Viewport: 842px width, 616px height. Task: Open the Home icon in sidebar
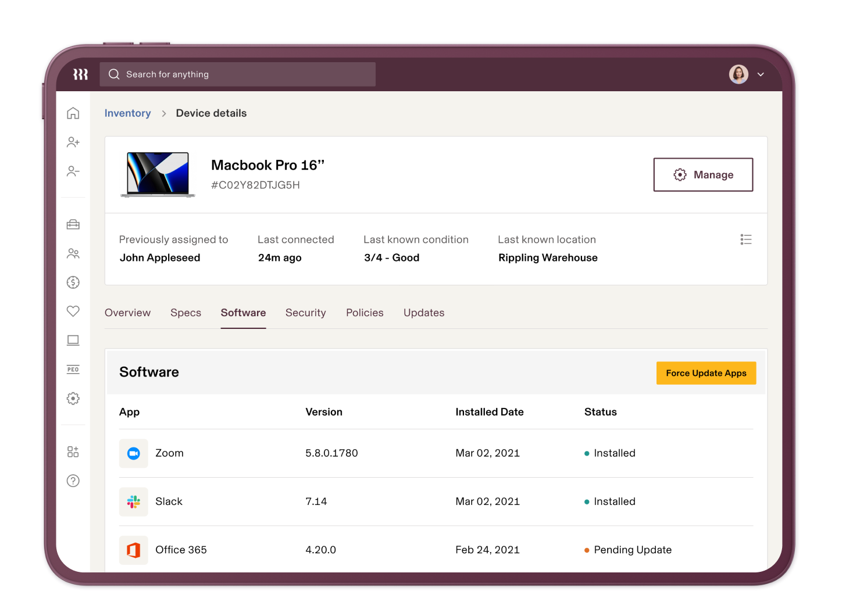click(x=73, y=113)
